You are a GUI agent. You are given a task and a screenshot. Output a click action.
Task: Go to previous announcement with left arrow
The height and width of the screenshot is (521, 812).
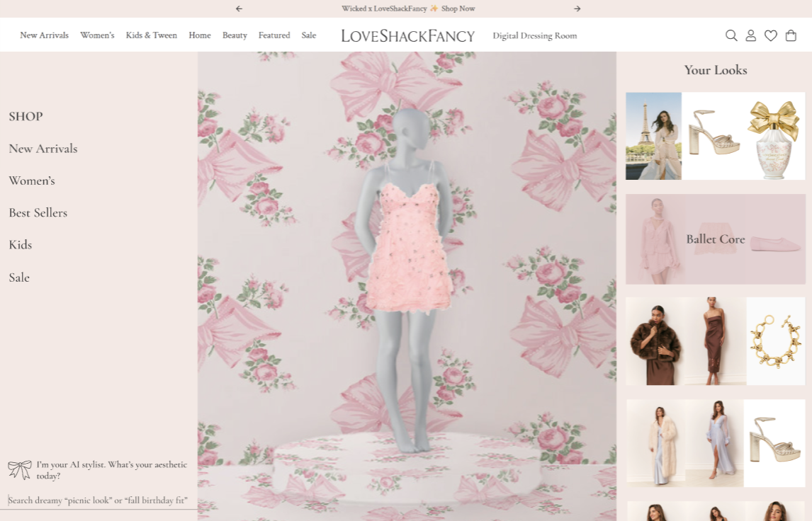(x=239, y=8)
